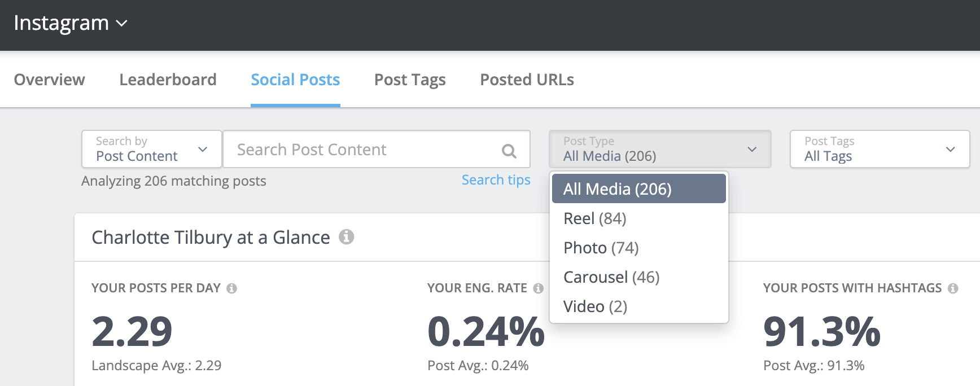Open the Search tips link
Image resolution: width=980 pixels, height=386 pixels.
coord(496,180)
